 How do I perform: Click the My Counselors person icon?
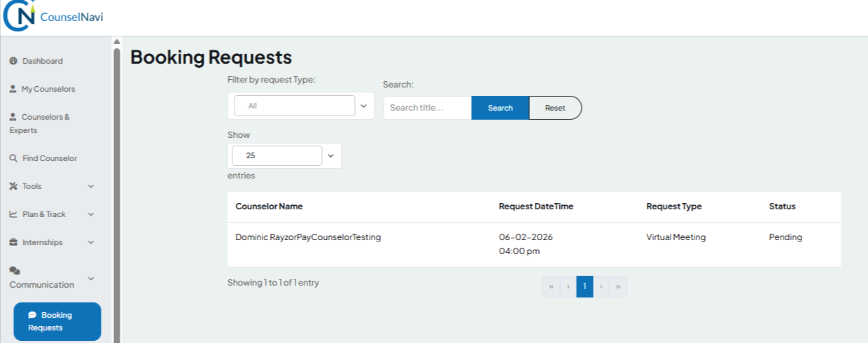pos(13,89)
